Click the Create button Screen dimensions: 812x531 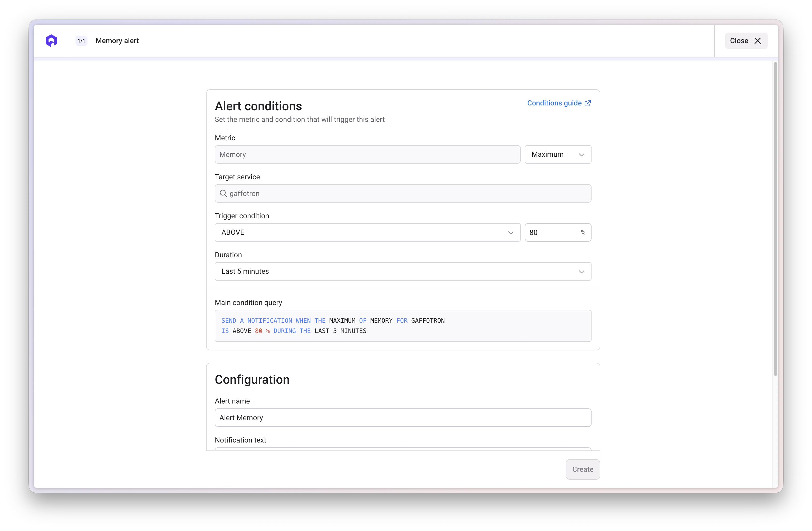(x=583, y=469)
